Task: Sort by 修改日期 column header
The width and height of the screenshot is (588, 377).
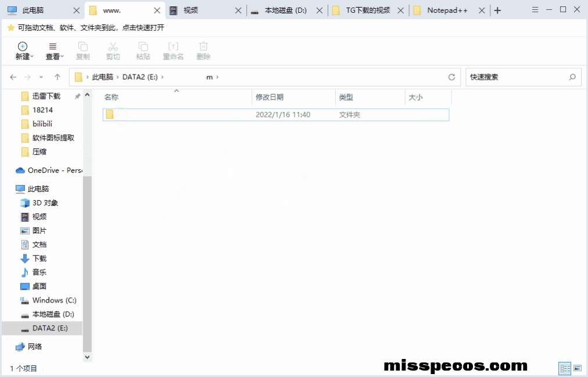Action: tap(293, 97)
